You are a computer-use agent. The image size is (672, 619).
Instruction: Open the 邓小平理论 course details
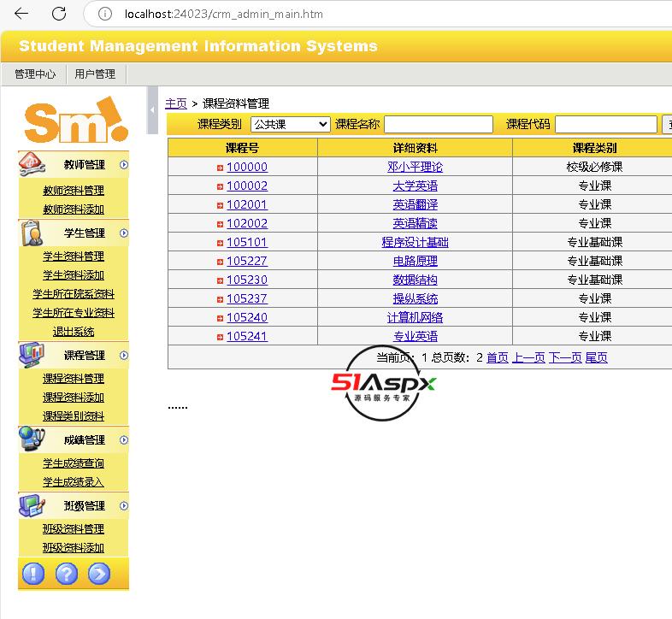pos(415,167)
